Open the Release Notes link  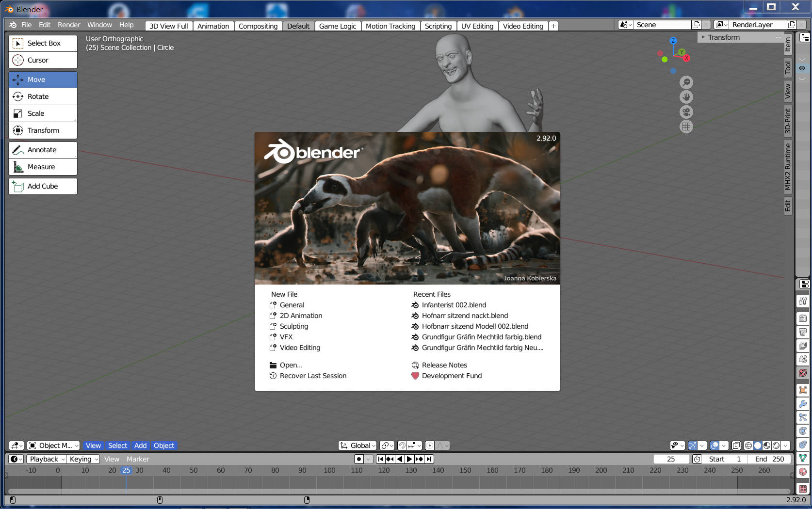[444, 365]
